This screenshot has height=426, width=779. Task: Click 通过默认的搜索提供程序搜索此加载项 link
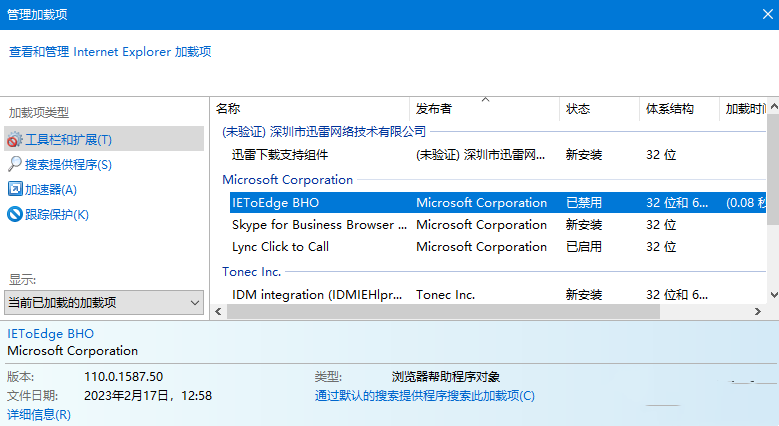click(x=424, y=396)
